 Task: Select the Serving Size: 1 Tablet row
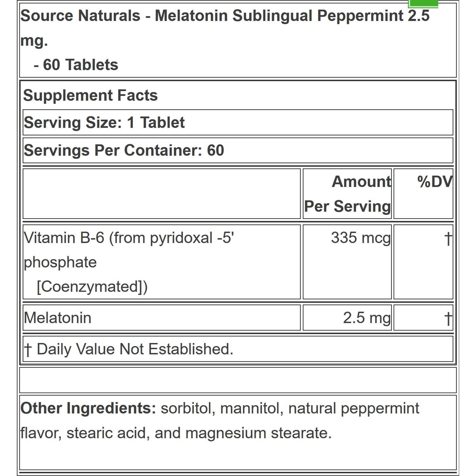click(238, 122)
